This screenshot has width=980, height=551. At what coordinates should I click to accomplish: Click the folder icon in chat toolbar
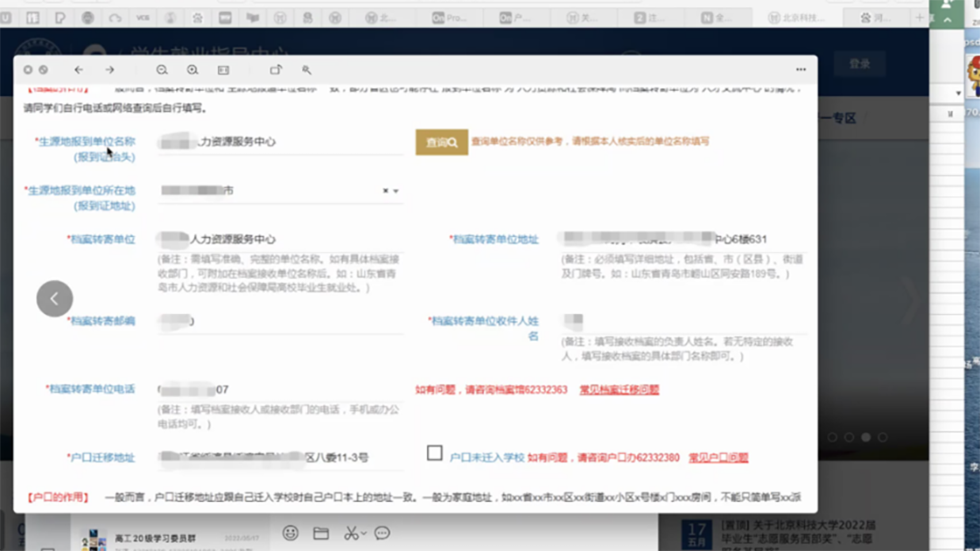click(320, 533)
